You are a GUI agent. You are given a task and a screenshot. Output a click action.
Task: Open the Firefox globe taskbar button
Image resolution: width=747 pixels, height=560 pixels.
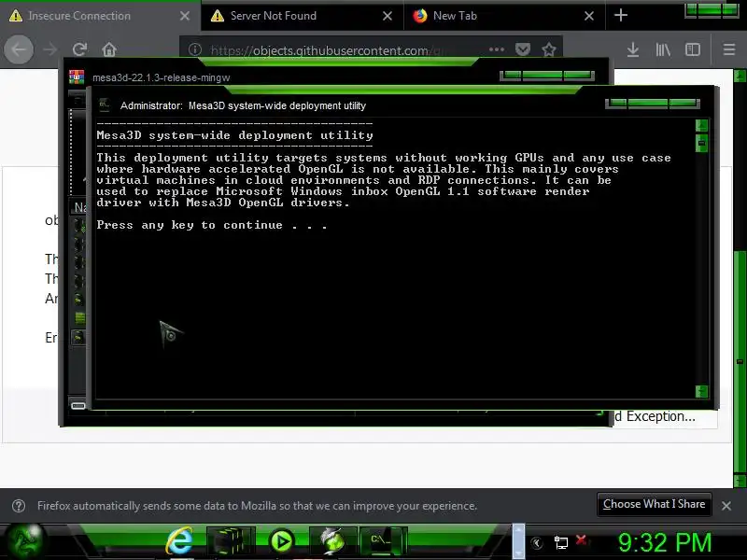pyautogui.click(x=333, y=541)
